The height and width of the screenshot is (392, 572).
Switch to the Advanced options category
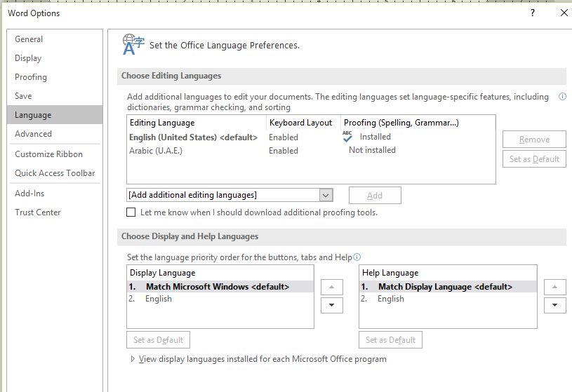coord(33,134)
